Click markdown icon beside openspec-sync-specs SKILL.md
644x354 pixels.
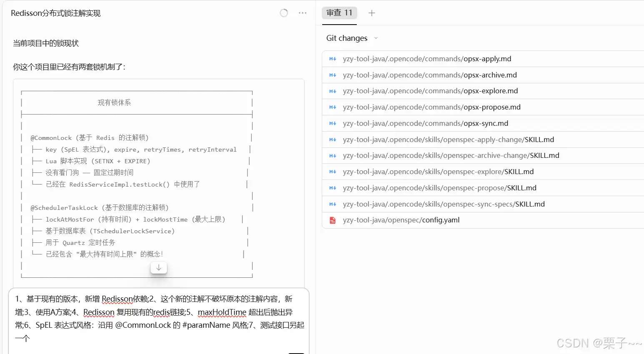(x=333, y=204)
